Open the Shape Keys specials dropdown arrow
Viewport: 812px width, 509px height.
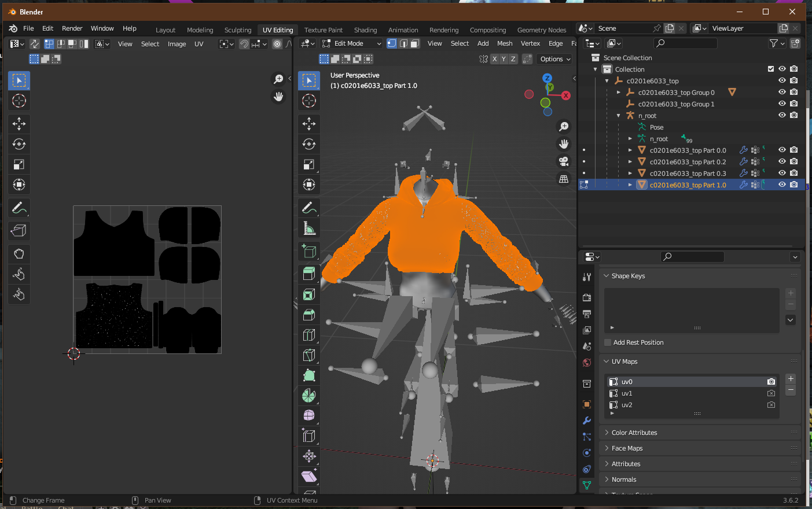(791, 320)
